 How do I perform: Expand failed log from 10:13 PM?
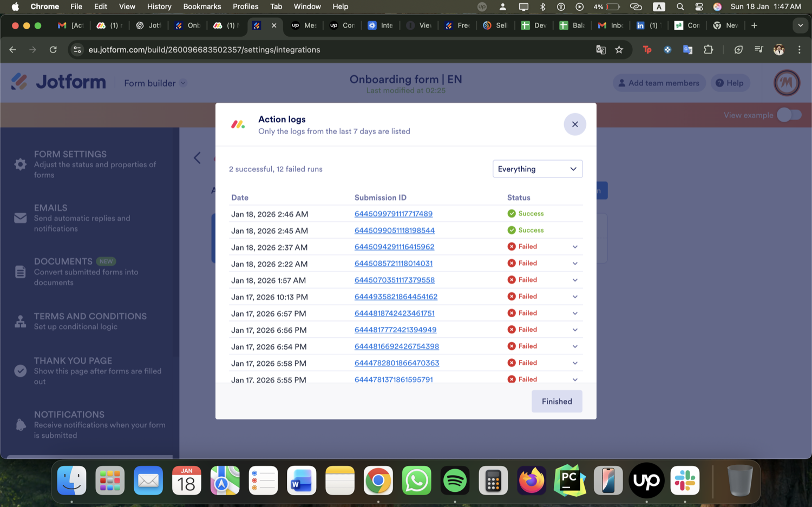(x=575, y=297)
